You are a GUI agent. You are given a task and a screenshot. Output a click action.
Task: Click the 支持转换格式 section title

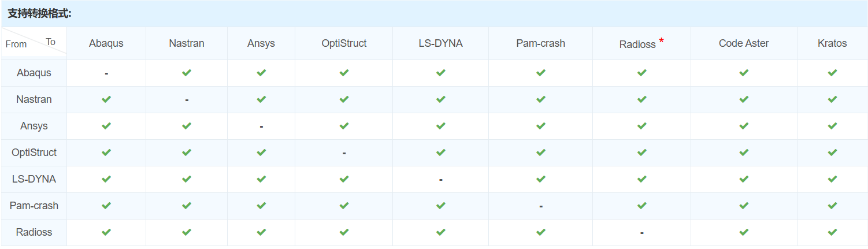[x=39, y=13]
